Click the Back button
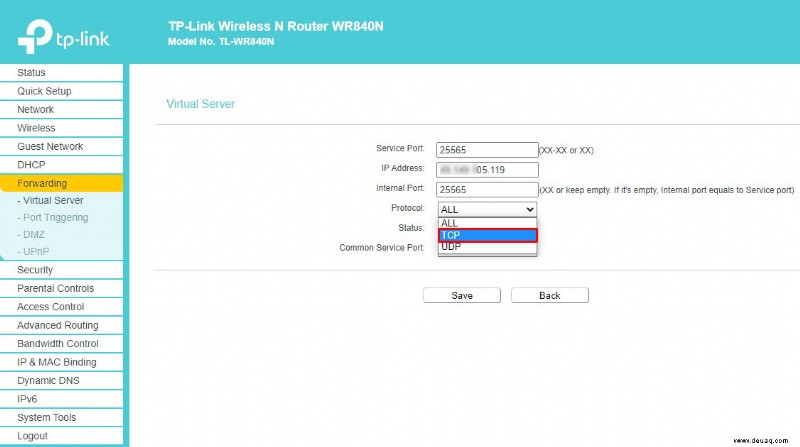The height and width of the screenshot is (447, 800). click(549, 295)
